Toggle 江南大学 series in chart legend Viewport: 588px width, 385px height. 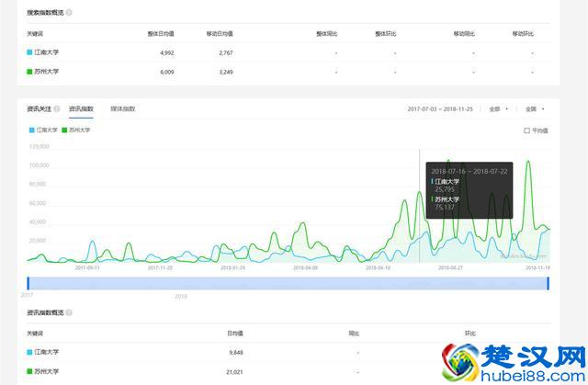coord(45,130)
